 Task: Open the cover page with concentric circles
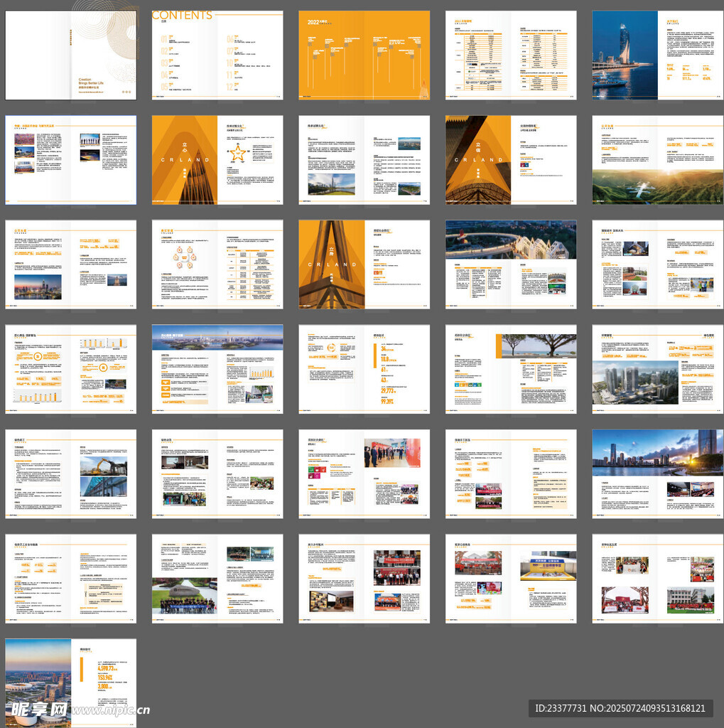coord(71,55)
